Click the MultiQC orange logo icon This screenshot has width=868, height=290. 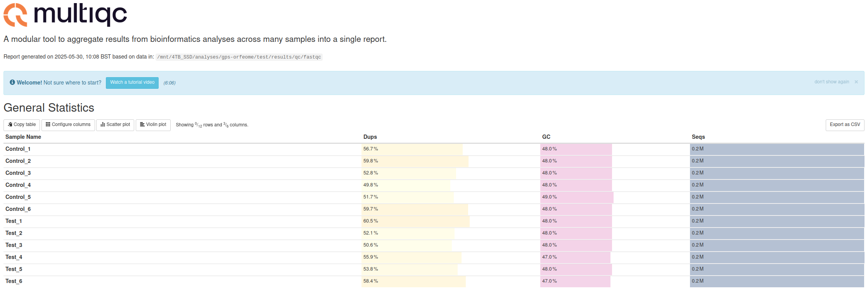[x=16, y=15]
